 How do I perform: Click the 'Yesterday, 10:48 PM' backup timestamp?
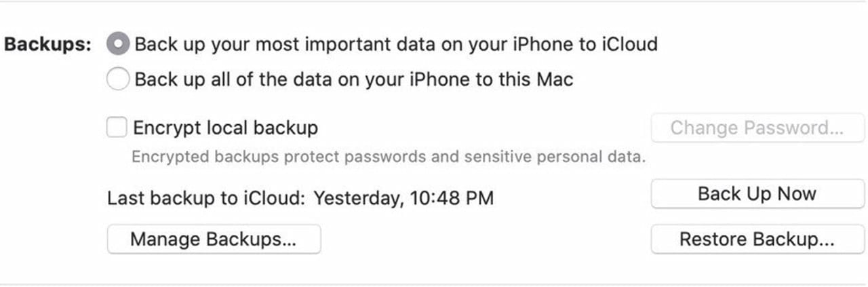tap(403, 198)
